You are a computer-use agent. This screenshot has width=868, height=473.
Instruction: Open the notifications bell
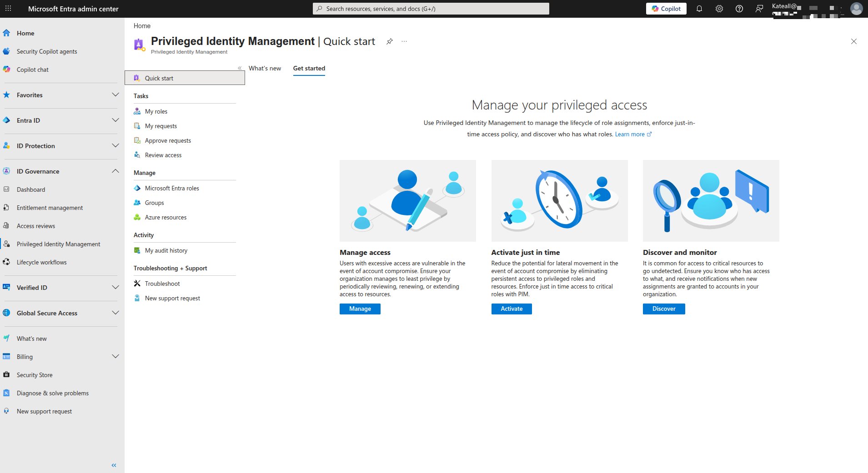click(x=699, y=9)
